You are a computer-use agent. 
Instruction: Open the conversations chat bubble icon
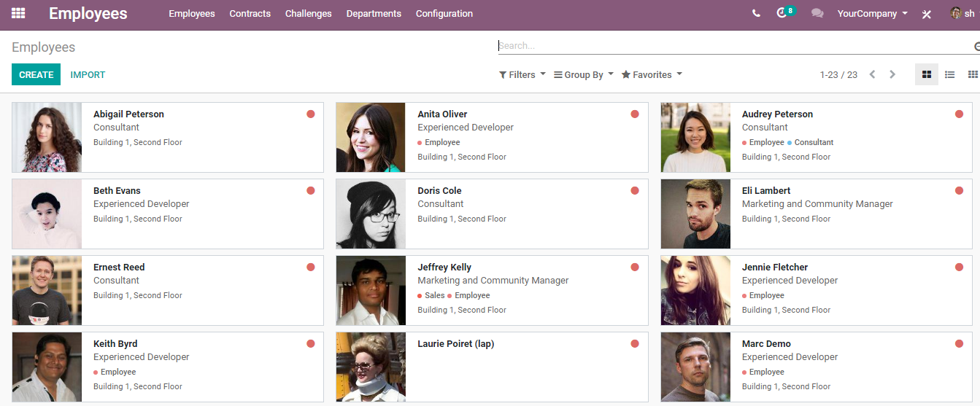[817, 13]
